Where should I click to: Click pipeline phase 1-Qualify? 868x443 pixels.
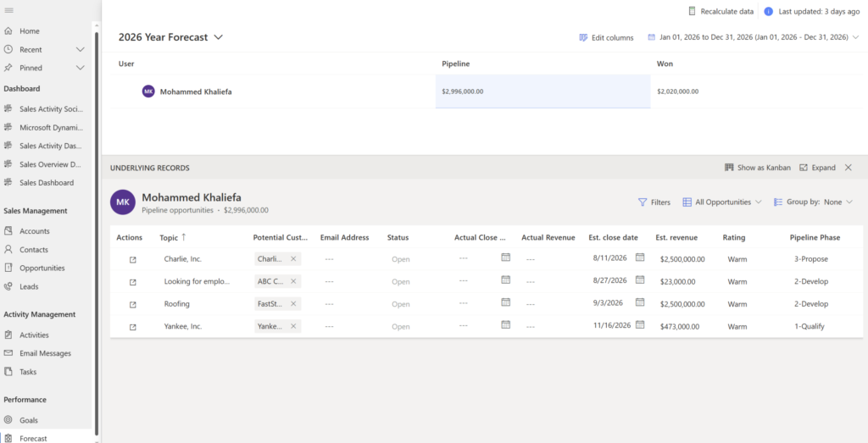(x=810, y=326)
